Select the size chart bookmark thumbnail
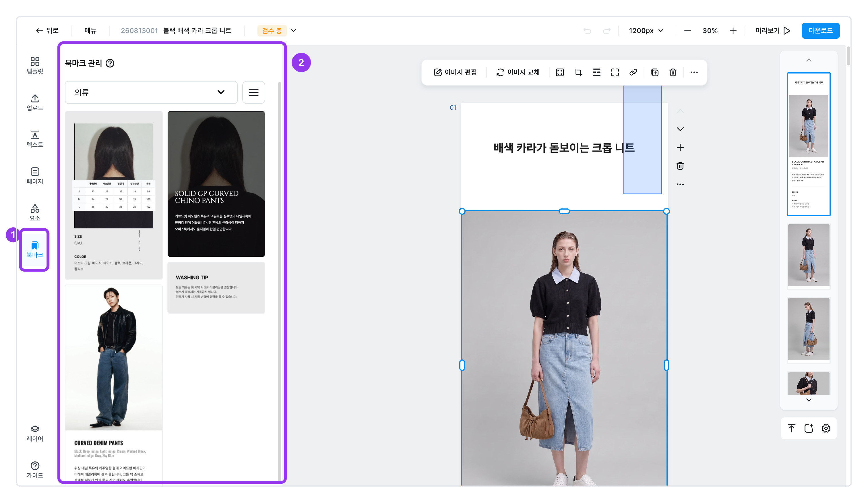Image resolution: width=868 pixels, height=503 pixels. (x=114, y=195)
